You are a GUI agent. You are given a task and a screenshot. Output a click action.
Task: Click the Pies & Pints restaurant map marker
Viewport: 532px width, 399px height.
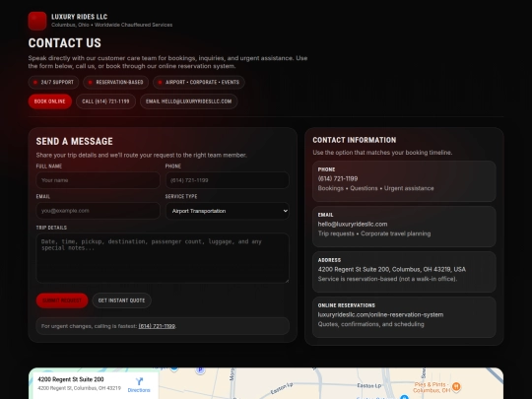[x=456, y=386]
